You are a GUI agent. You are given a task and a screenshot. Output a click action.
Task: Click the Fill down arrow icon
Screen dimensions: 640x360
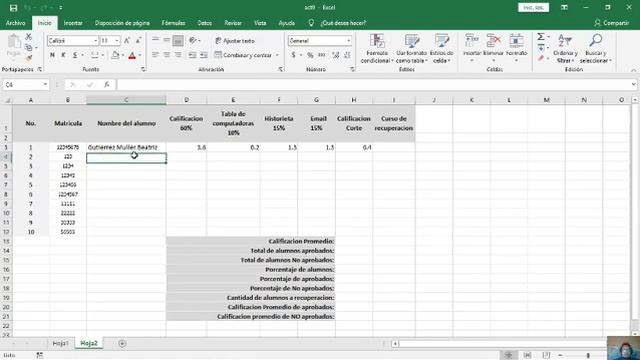point(541,48)
